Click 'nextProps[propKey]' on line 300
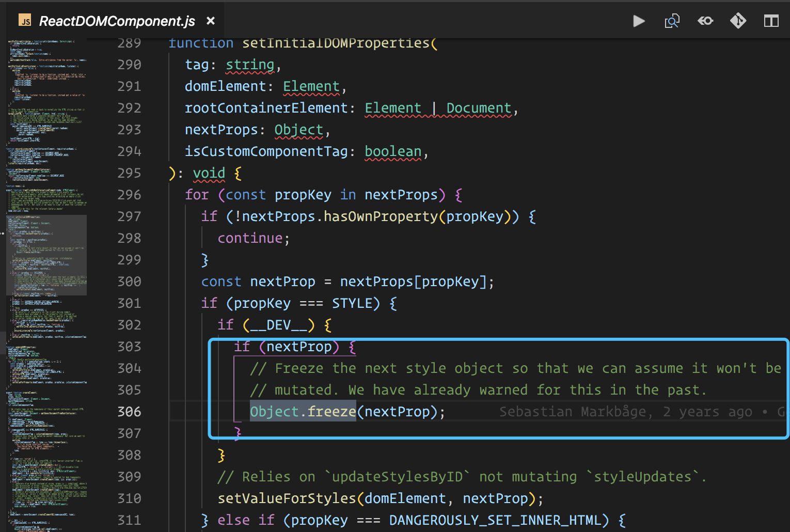Screen dimensions: 790x532 point(413,281)
